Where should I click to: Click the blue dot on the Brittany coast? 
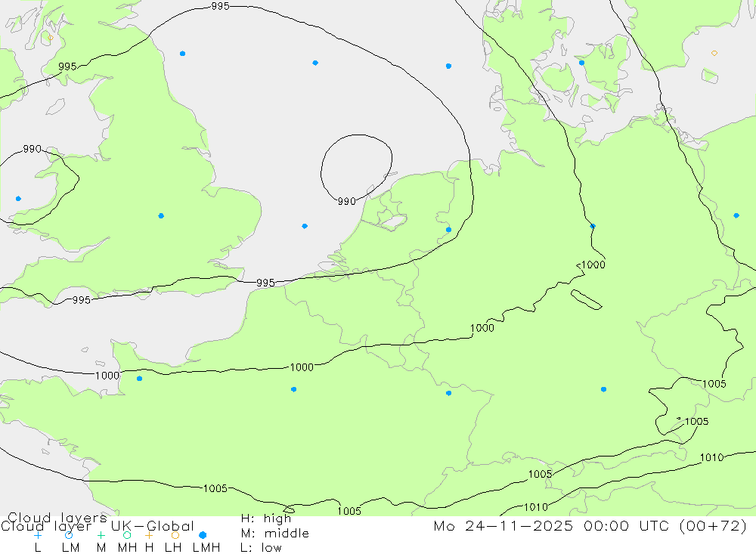tap(139, 379)
